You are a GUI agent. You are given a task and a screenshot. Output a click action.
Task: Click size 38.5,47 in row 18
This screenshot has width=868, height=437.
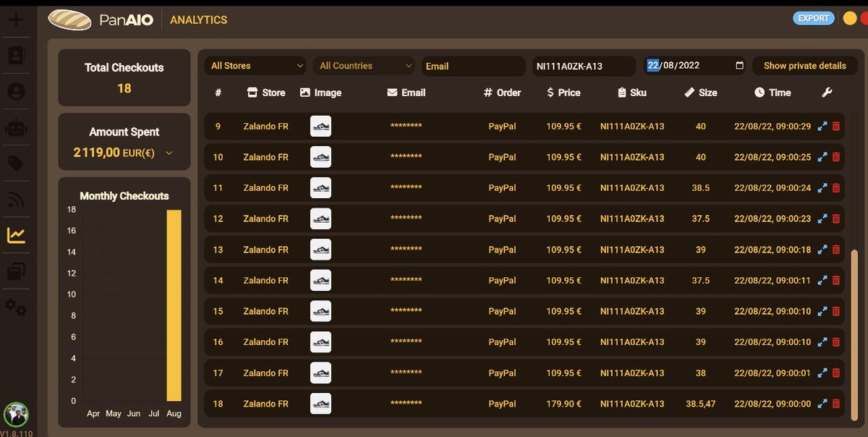(701, 404)
